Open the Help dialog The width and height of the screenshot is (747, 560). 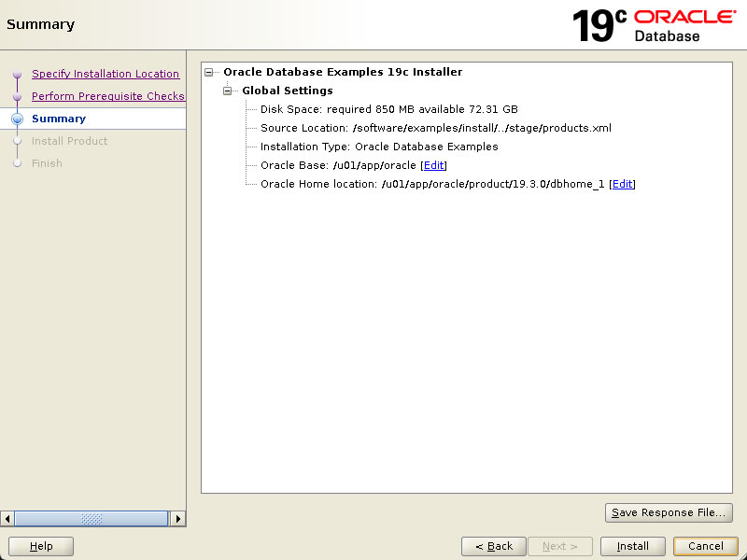(x=41, y=546)
